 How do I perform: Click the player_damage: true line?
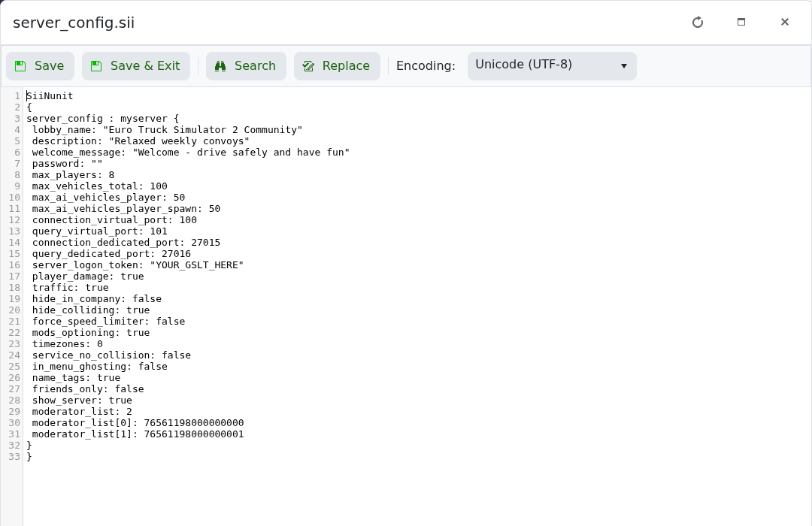click(x=87, y=276)
